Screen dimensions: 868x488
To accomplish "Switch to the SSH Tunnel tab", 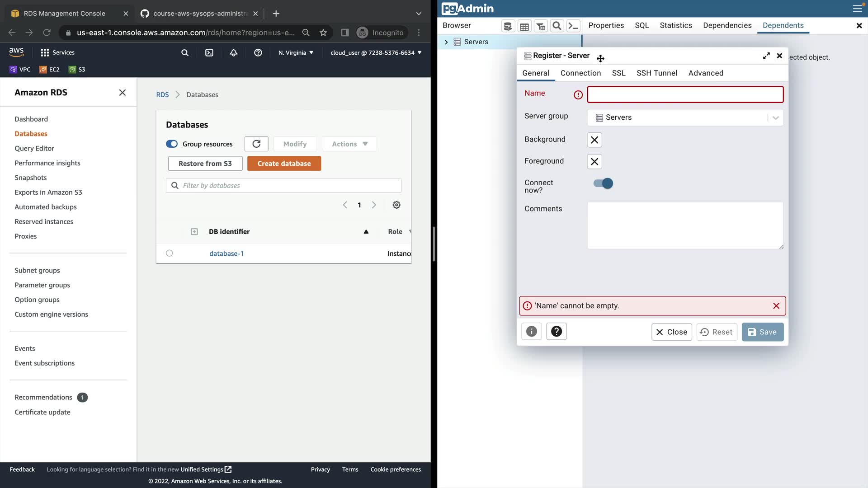I will tap(656, 73).
